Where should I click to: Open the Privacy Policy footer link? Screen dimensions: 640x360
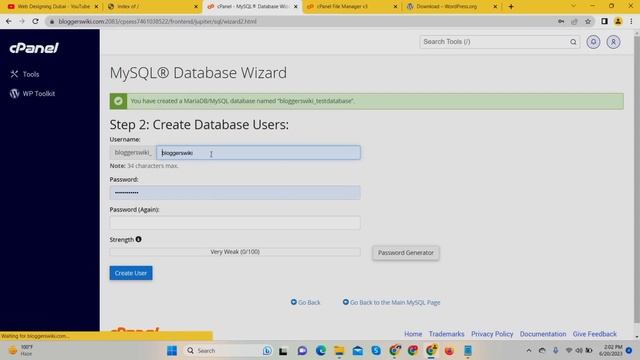pos(492,334)
